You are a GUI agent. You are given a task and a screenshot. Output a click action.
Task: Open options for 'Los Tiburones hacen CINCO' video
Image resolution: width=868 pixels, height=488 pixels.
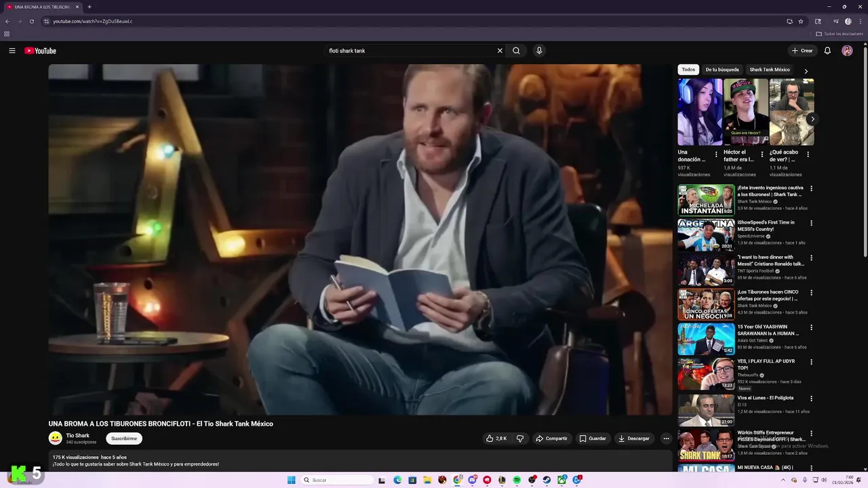tap(811, 293)
